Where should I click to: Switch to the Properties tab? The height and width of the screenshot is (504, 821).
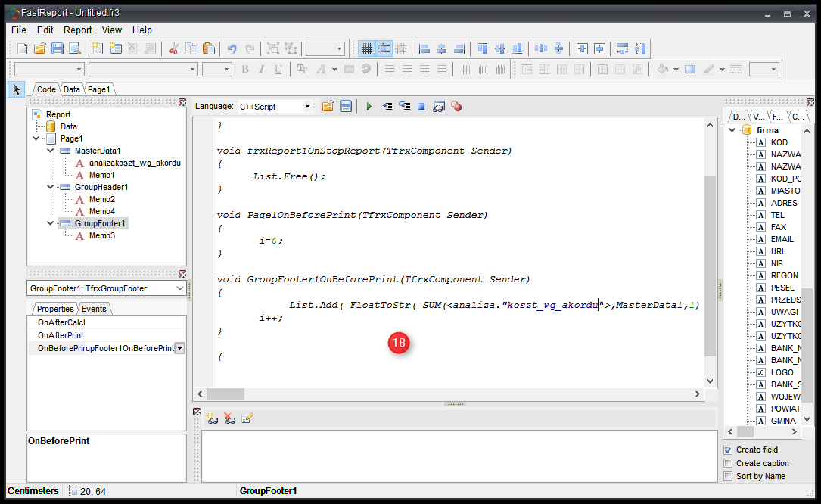(x=55, y=309)
